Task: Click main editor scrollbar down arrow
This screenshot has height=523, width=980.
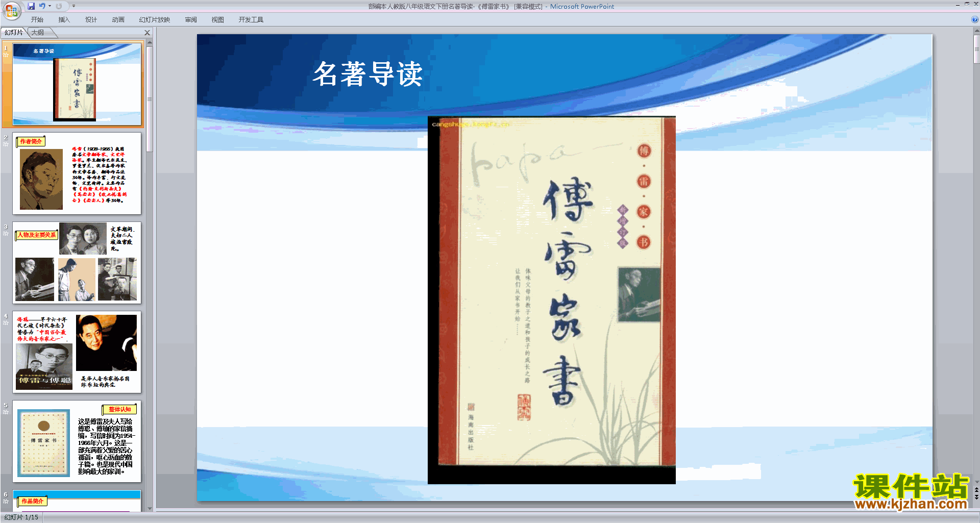Action: 976,482
